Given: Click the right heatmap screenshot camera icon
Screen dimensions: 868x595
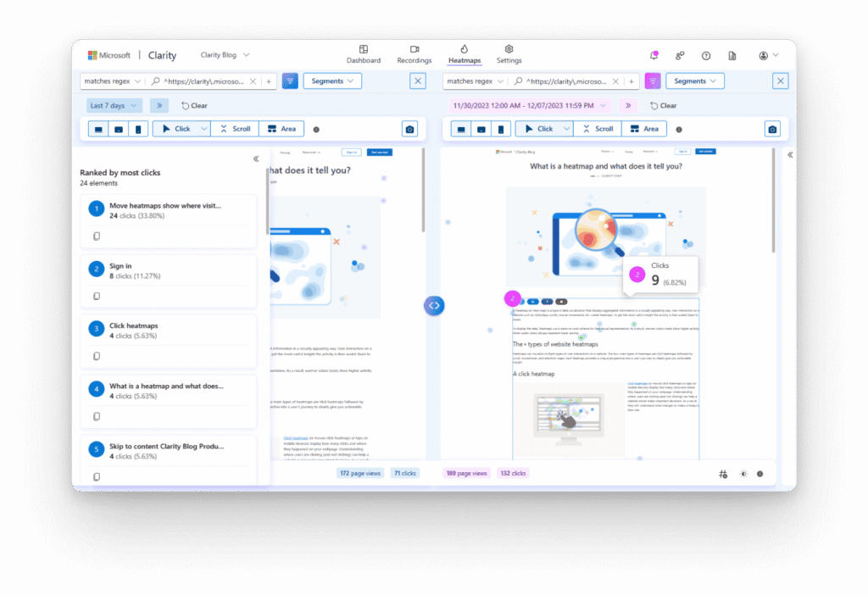Looking at the screenshot, I should coord(772,129).
